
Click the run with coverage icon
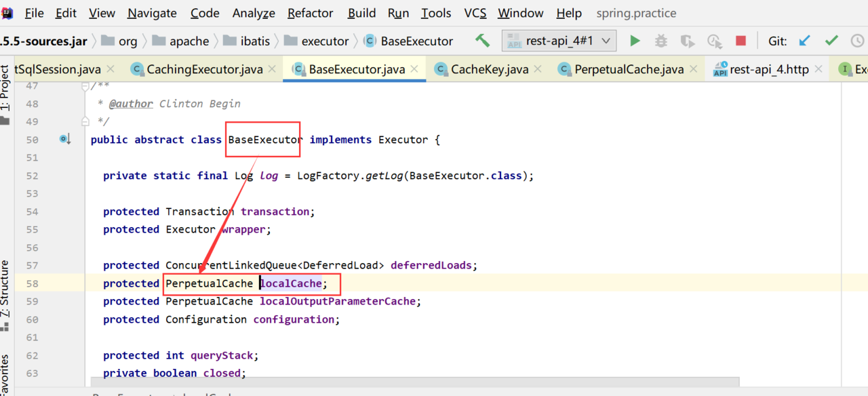[x=688, y=41]
